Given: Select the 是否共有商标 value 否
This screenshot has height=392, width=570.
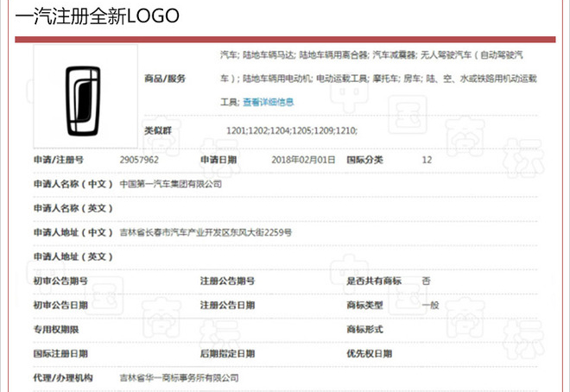Looking at the screenshot, I should click(426, 281).
